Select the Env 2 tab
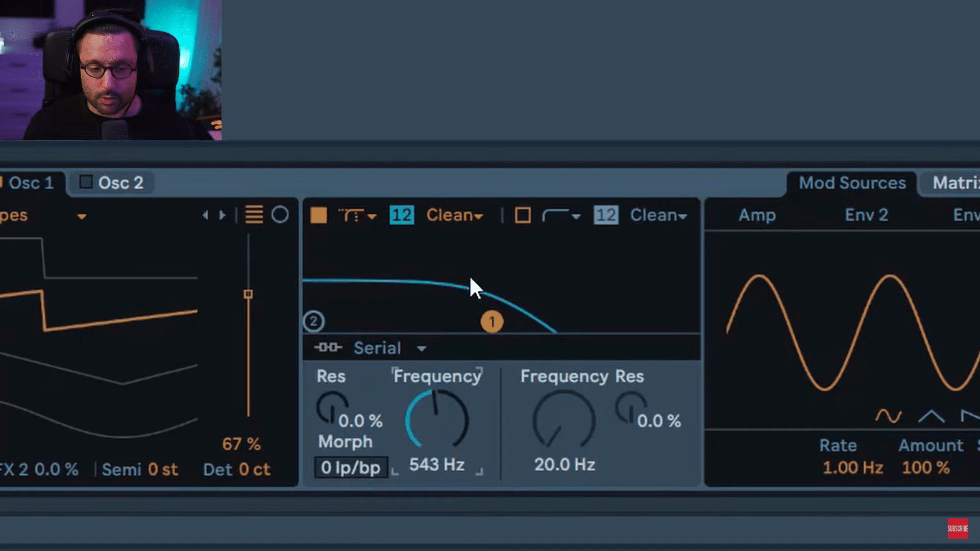This screenshot has height=551, width=980. click(x=866, y=215)
